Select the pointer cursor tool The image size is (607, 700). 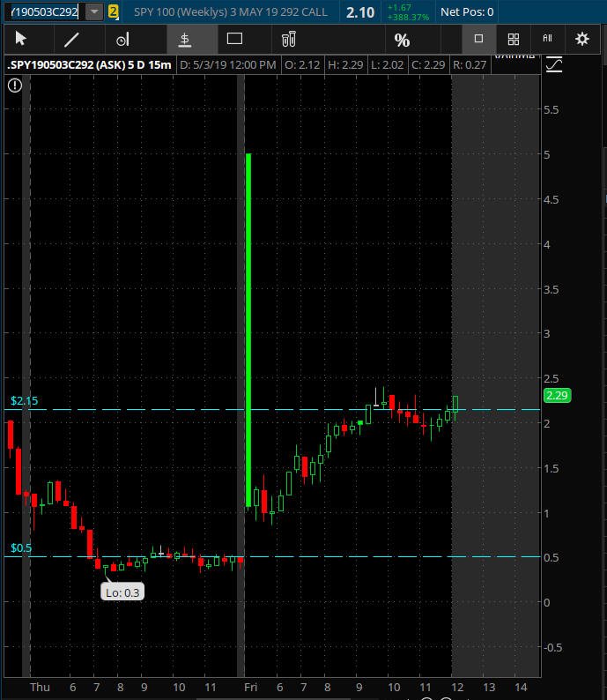(20, 39)
